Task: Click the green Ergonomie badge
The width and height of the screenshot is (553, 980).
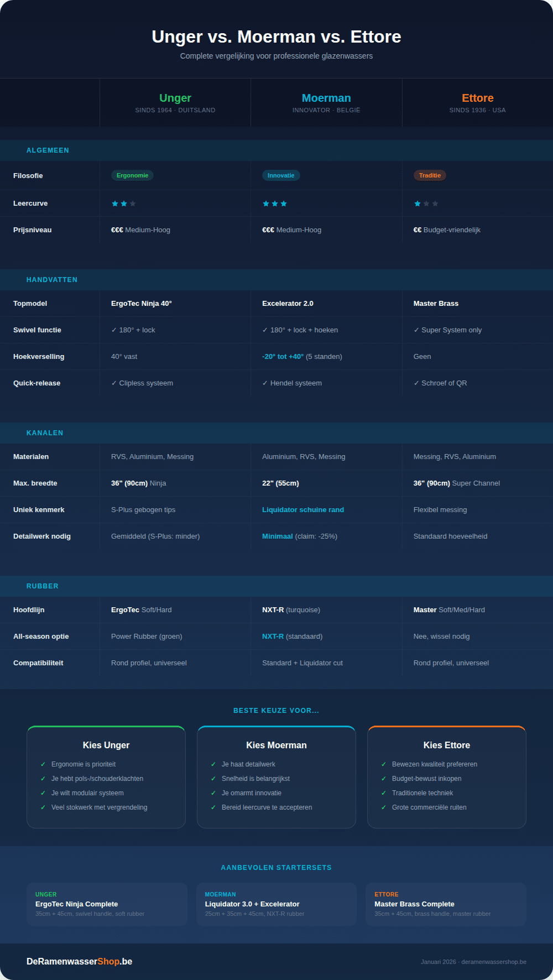Action: 132,175
